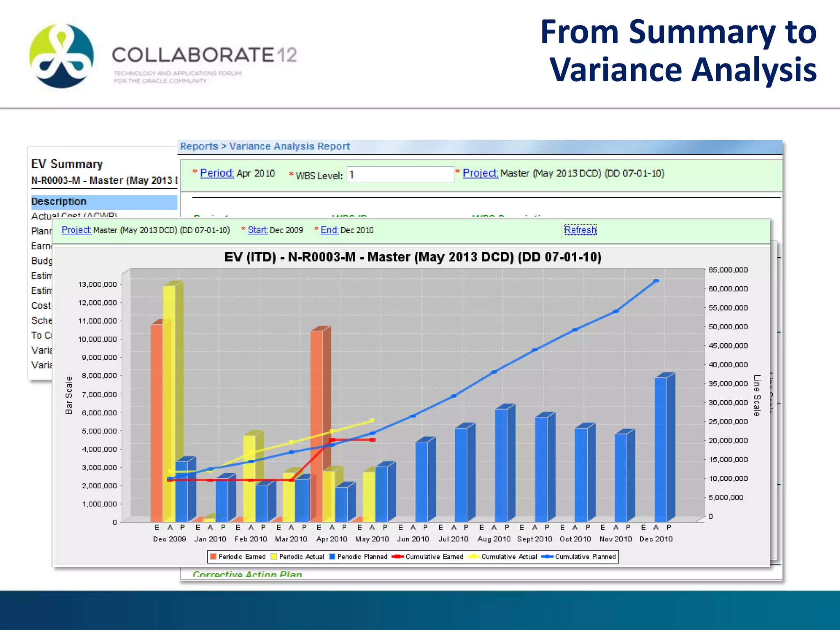Open the Project link in Variance Analysis Report
The image size is (840, 630).
coord(480,173)
